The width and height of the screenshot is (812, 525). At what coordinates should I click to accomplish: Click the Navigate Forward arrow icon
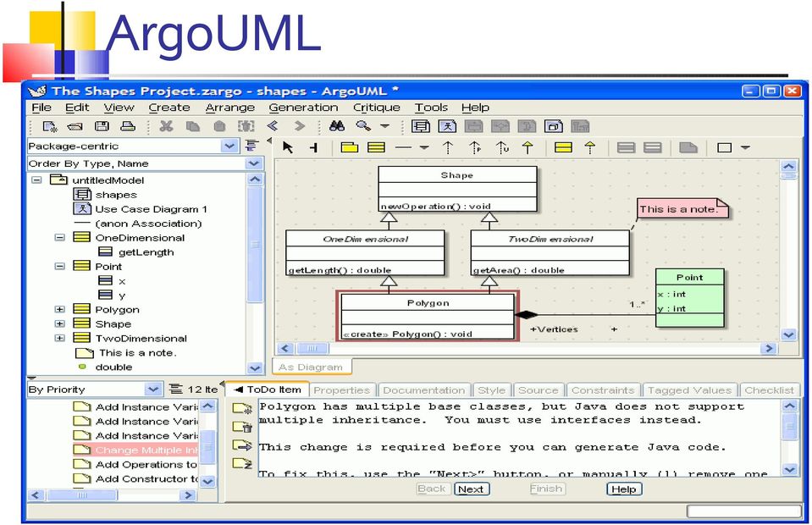(299, 126)
